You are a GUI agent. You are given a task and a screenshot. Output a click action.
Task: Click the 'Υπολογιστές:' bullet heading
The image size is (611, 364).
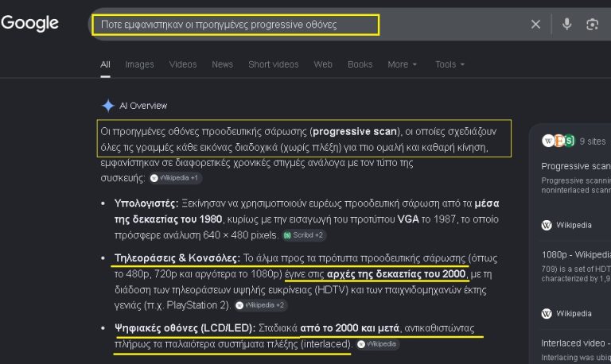coord(146,203)
